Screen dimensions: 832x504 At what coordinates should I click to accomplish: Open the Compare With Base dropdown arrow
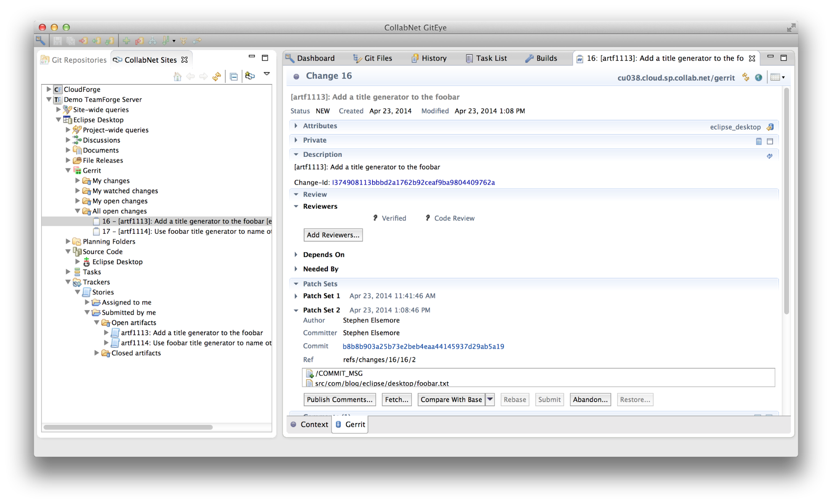(490, 400)
